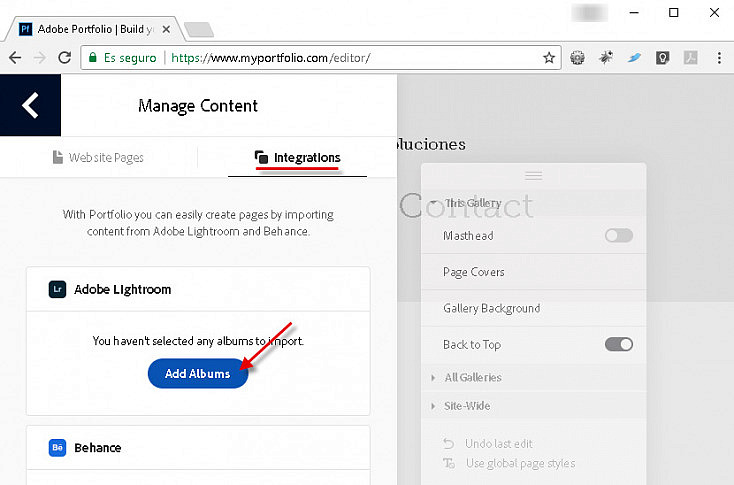The image size is (734, 485).
Task: Click the Behance heading
Action: point(98,448)
